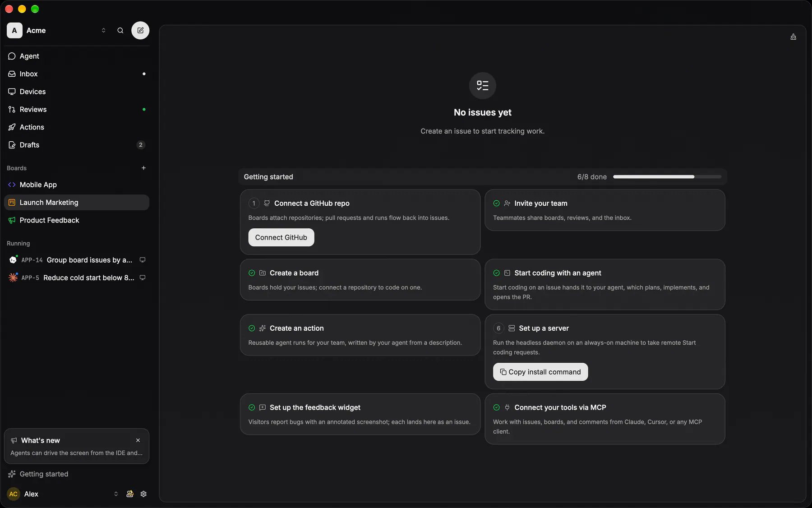Open running issue APP-5 Reduce cold start
The height and width of the screenshot is (508, 812).
pyautogui.click(x=77, y=278)
